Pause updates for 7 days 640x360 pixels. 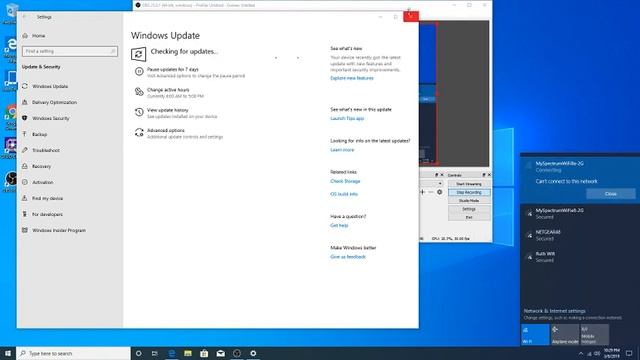[x=173, y=69]
